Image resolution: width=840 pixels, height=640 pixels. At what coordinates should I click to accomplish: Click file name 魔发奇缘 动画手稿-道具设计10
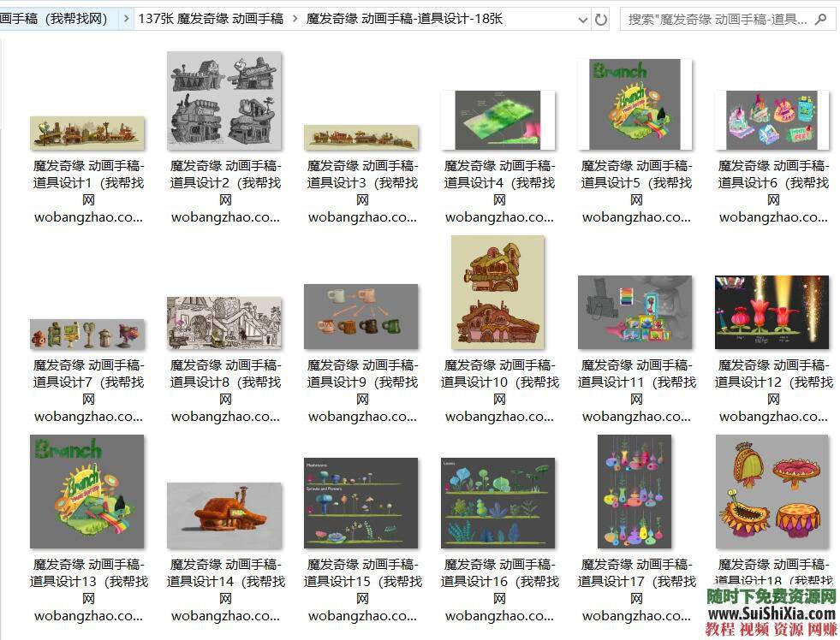click(499, 391)
